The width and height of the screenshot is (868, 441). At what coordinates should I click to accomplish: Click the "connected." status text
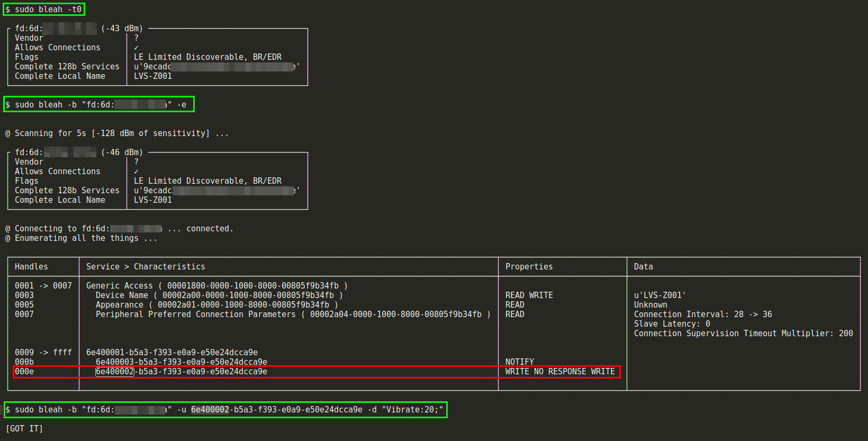pos(210,229)
